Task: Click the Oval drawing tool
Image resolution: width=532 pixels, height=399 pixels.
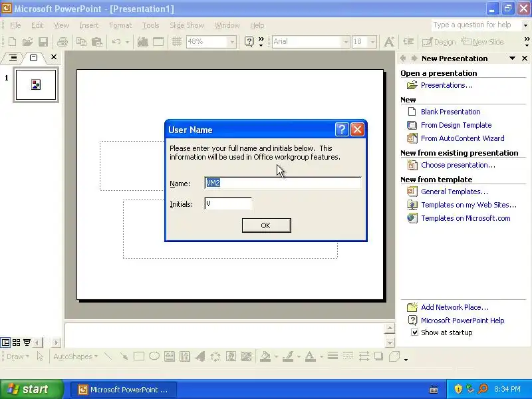Action: pos(154,356)
